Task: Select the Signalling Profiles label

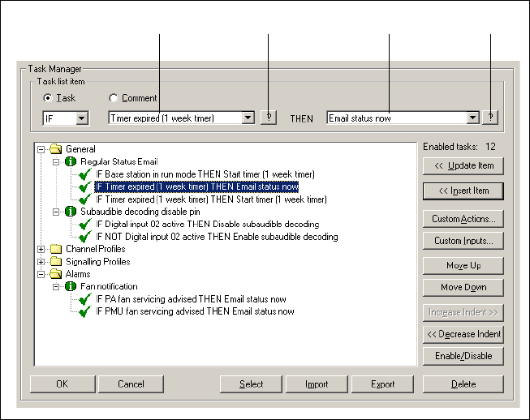Action: 98,262
